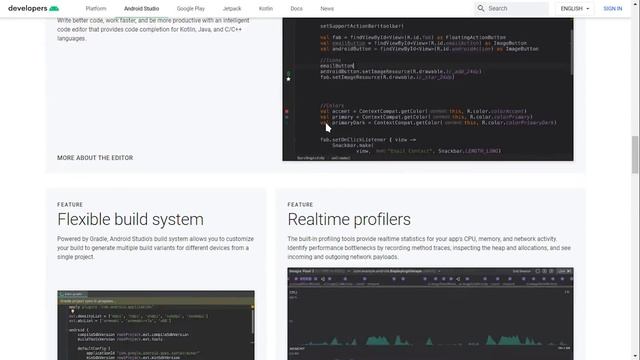Viewport: 640px width, 360px height.
Task: Open the Platform menu item
Action: pyautogui.click(x=96, y=9)
